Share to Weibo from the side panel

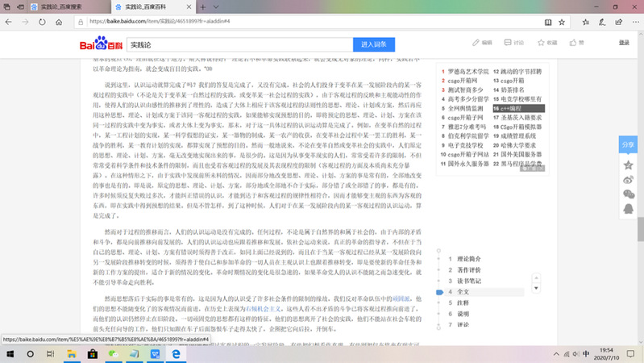[x=628, y=178]
